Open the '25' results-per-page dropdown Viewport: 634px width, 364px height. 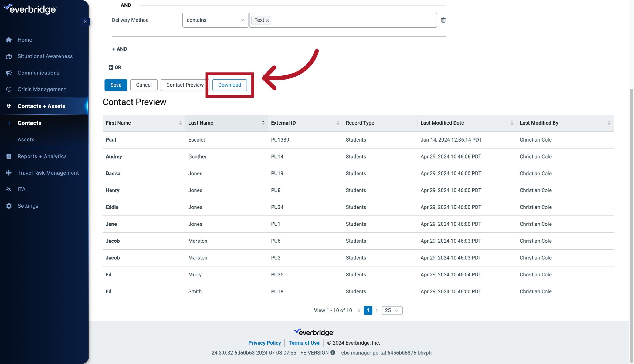pos(392,310)
